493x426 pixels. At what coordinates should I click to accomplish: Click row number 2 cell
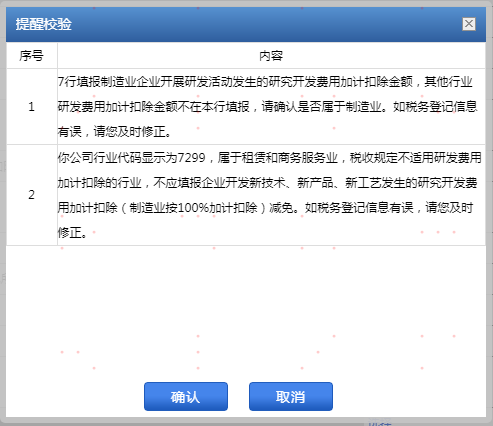coord(32,195)
